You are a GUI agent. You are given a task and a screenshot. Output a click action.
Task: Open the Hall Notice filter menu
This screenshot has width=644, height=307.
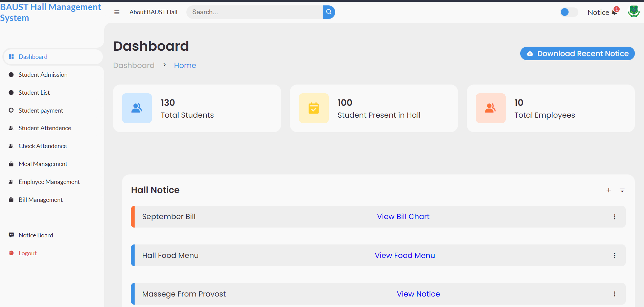[x=622, y=190]
